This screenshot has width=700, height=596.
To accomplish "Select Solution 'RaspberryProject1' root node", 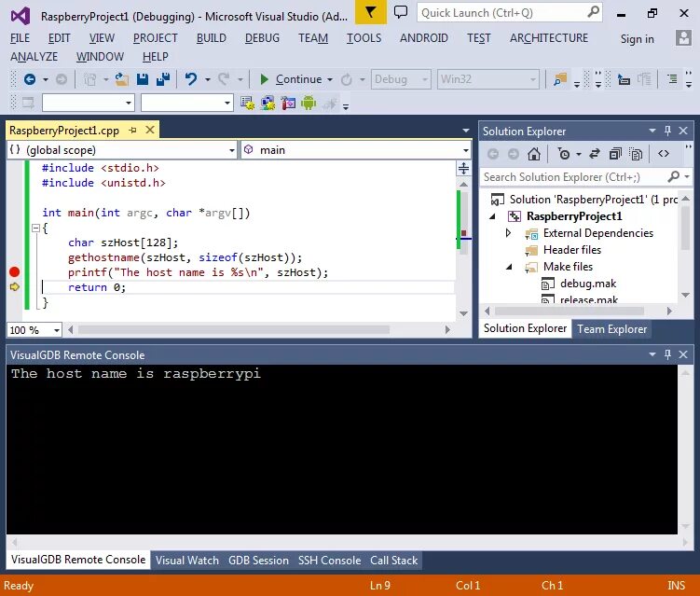I will pos(583,200).
